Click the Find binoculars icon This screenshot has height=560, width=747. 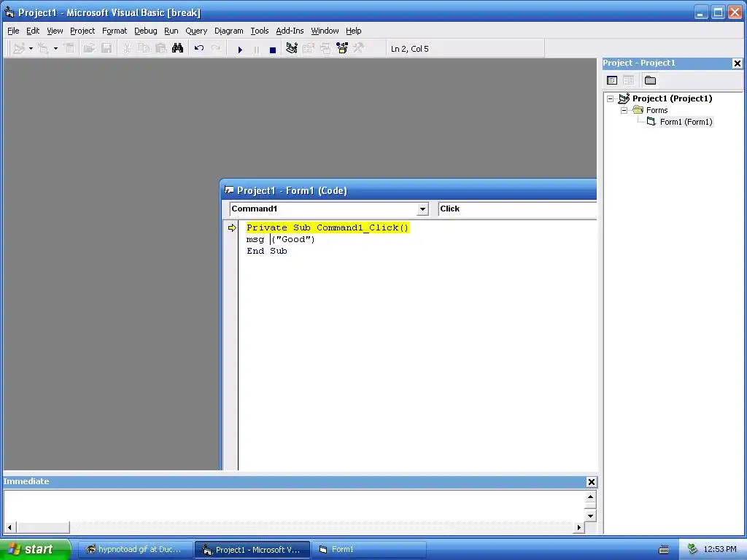[178, 49]
